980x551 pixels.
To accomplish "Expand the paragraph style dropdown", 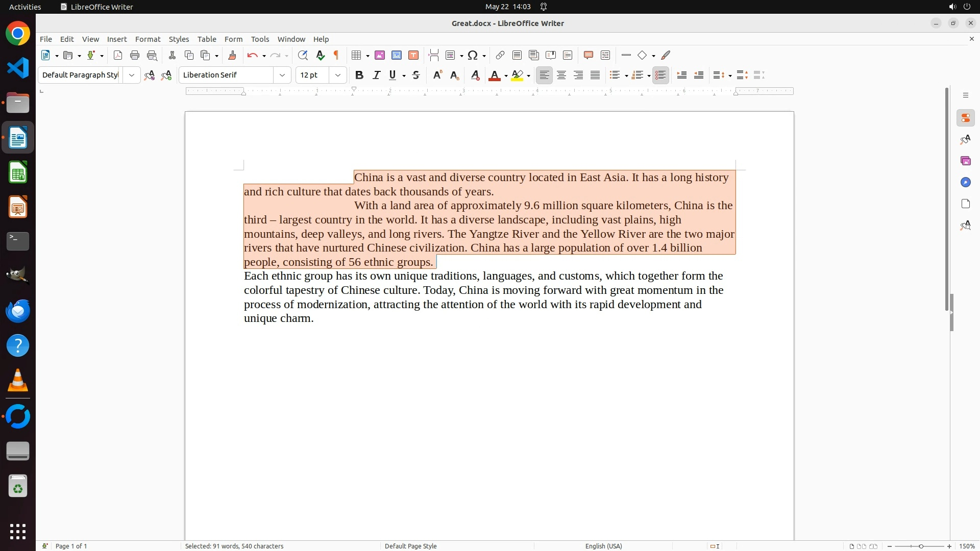I will pos(132,76).
